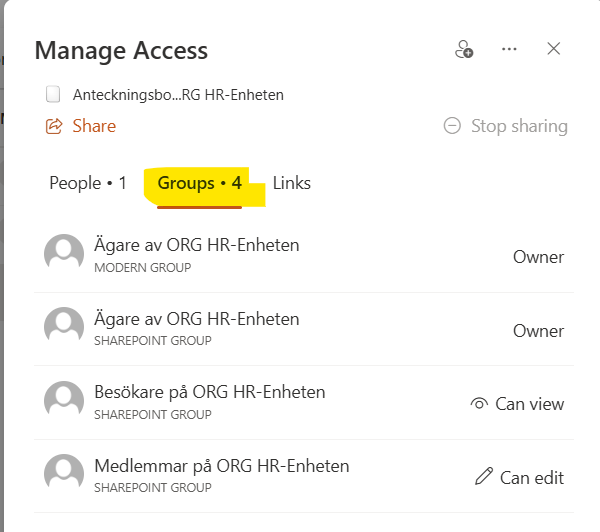
Task: Click Stop sharing button
Action: click(518, 126)
